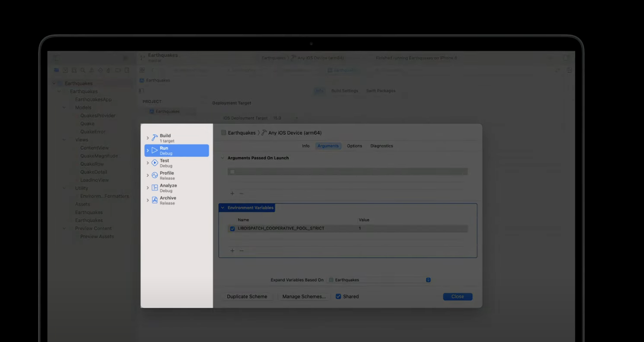Click hammer icon beside Any iOS Device in dialog
The width and height of the screenshot is (644, 342).
click(264, 133)
